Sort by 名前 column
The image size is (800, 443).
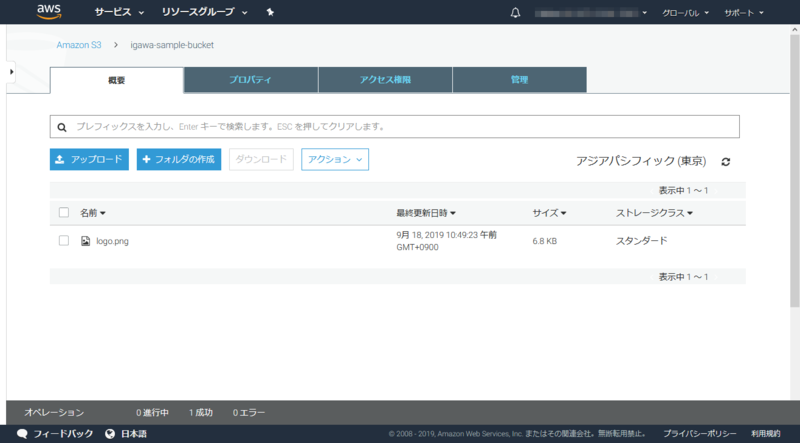click(x=92, y=213)
